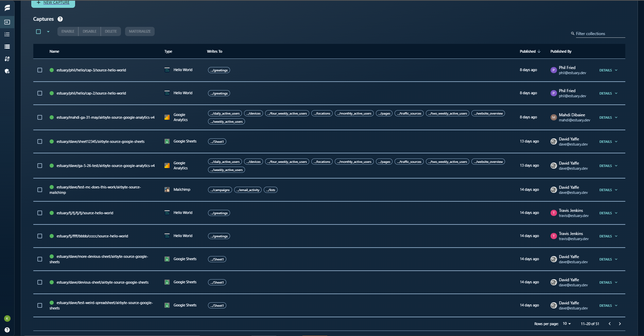This screenshot has height=336, width=644.
Task: Click the Captures help question mark icon
Action: [x=60, y=19]
